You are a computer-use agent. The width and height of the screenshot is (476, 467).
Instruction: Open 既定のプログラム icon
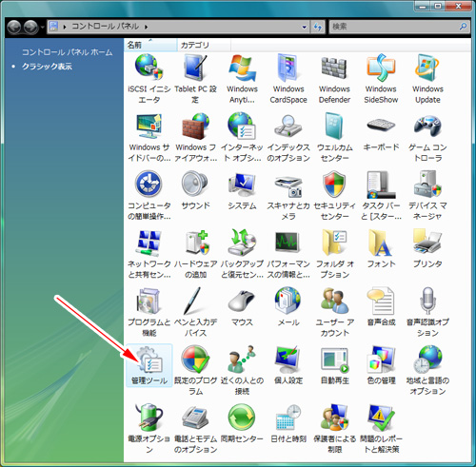(195, 359)
